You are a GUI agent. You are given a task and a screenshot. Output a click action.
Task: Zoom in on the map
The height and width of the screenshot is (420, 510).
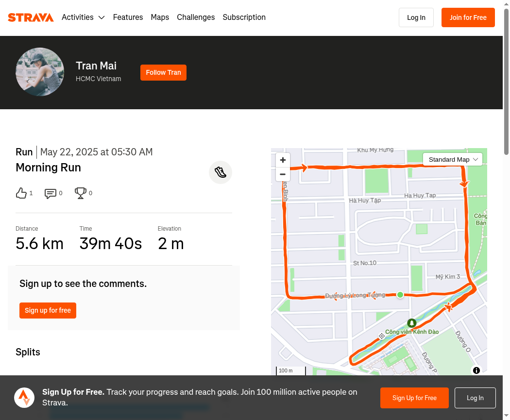tap(283, 160)
